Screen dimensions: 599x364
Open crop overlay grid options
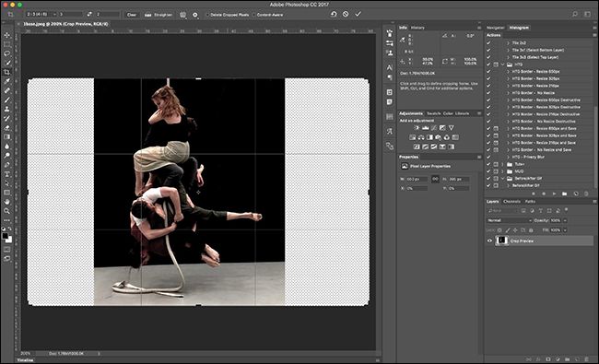click(x=183, y=15)
